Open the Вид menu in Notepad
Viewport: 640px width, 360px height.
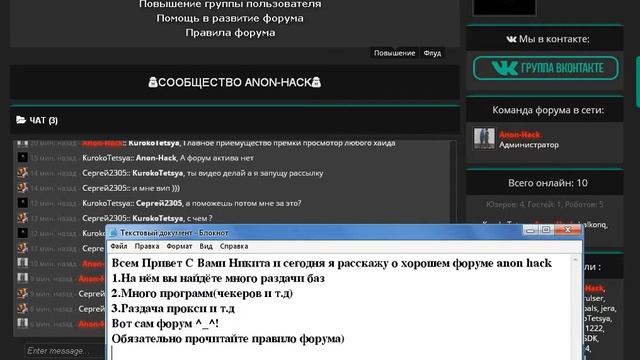pyautogui.click(x=206, y=246)
